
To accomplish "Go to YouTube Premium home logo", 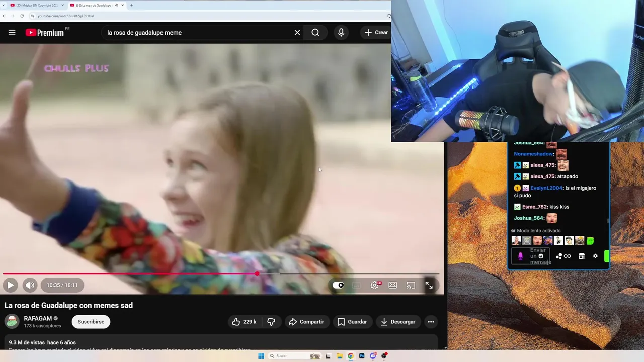I will (45, 33).
